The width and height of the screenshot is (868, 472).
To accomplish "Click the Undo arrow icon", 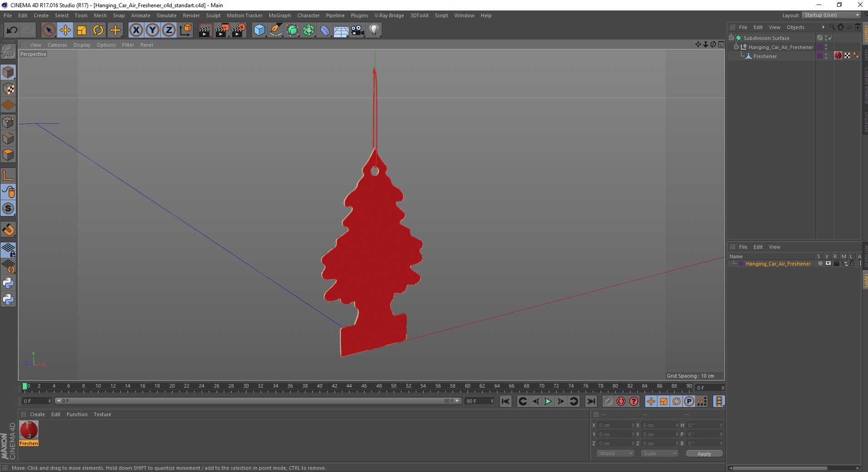I will pyautogui.click(x=12, y=30).
